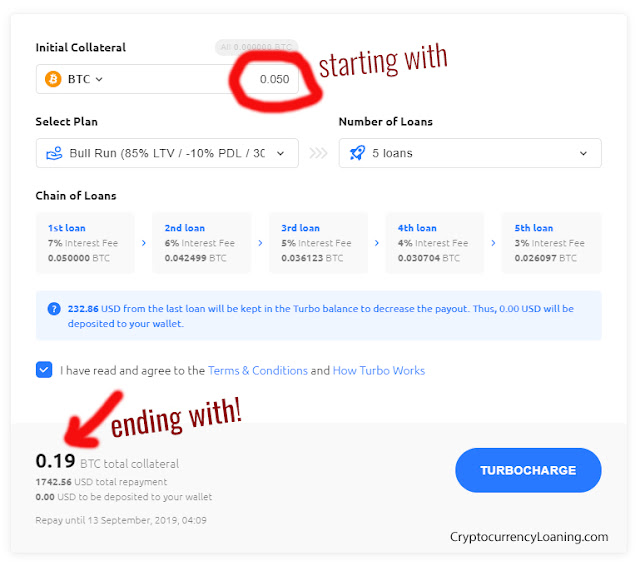Click the All BTC balance pill

pyautogui.click(x=256, y=47)
